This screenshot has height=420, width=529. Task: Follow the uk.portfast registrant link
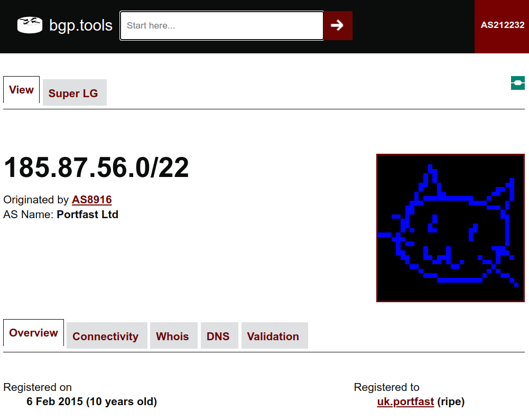405,402
